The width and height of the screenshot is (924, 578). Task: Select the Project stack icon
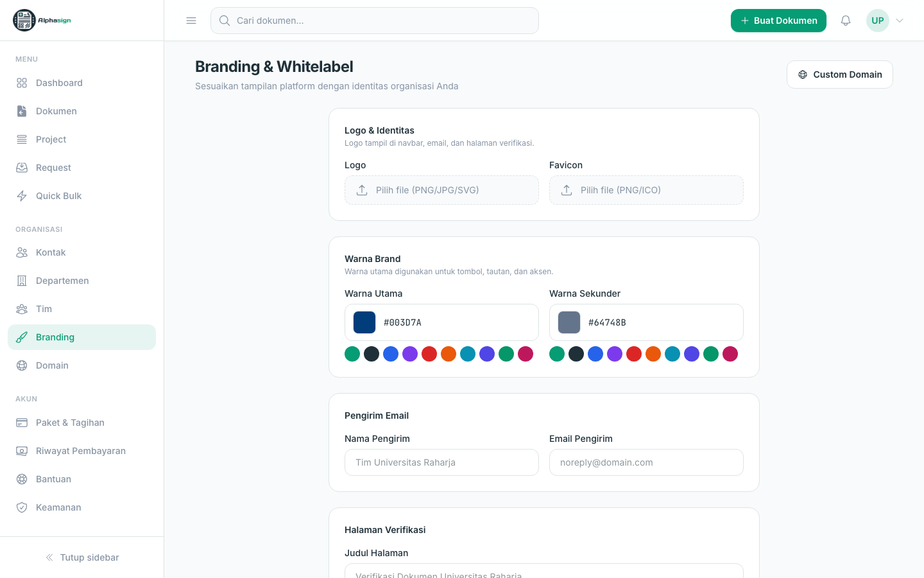[22, 139]
